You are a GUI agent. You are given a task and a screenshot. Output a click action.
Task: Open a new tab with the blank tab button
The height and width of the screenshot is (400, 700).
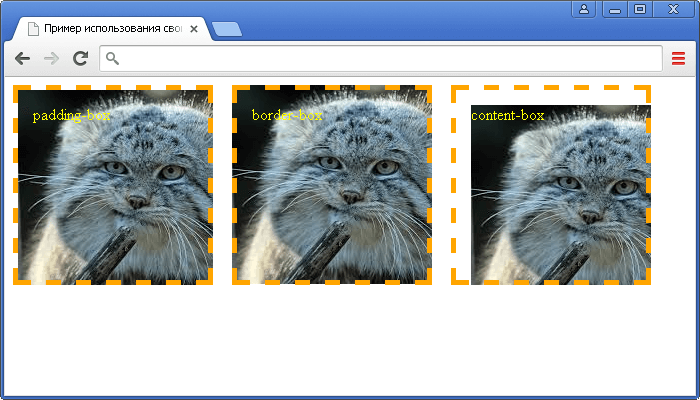click(227, 29)
